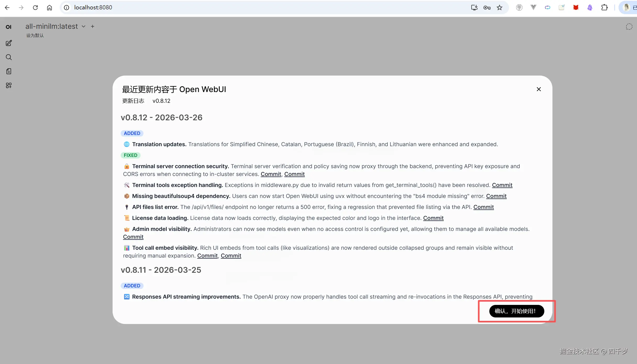This screenshot has width=637, height=364.
Task: Open Commit link for API files list error
Action: click(x=483, y=207)
